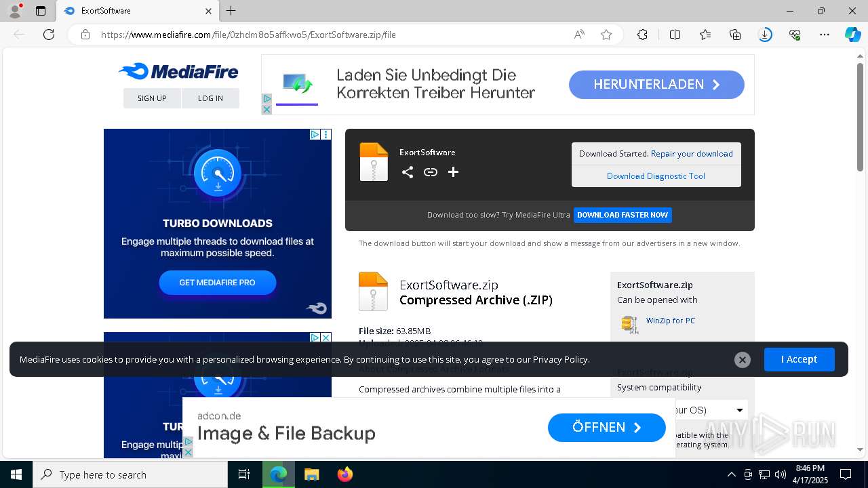Open Task View on the taskbar

pos(244,474)
